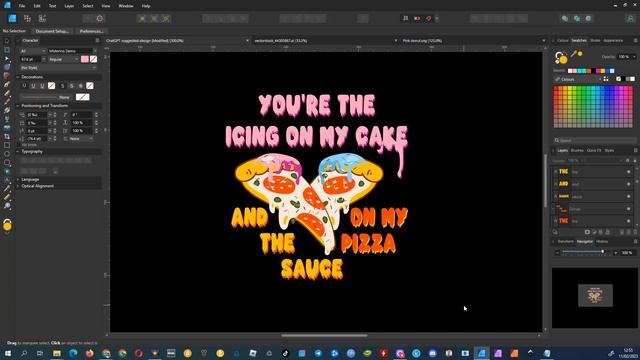
Task: Select the Vector Brush tool
Action: (x=7, y=102)
